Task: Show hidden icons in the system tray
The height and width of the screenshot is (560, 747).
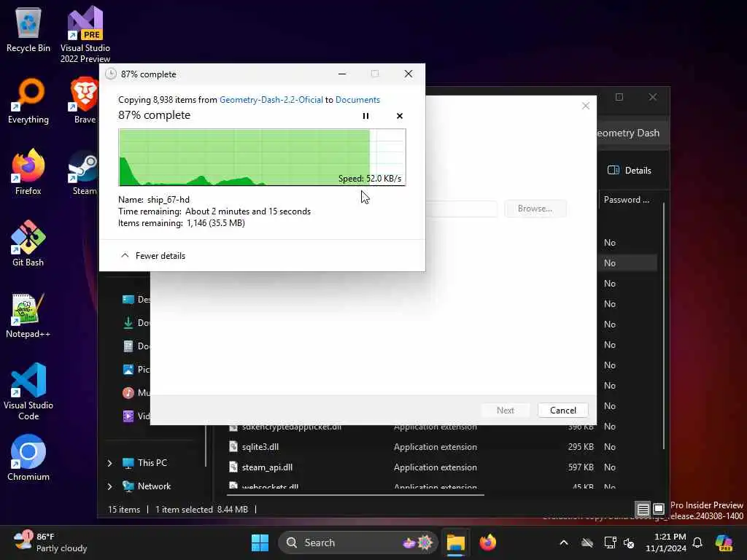Action: (x=564, y=542)
